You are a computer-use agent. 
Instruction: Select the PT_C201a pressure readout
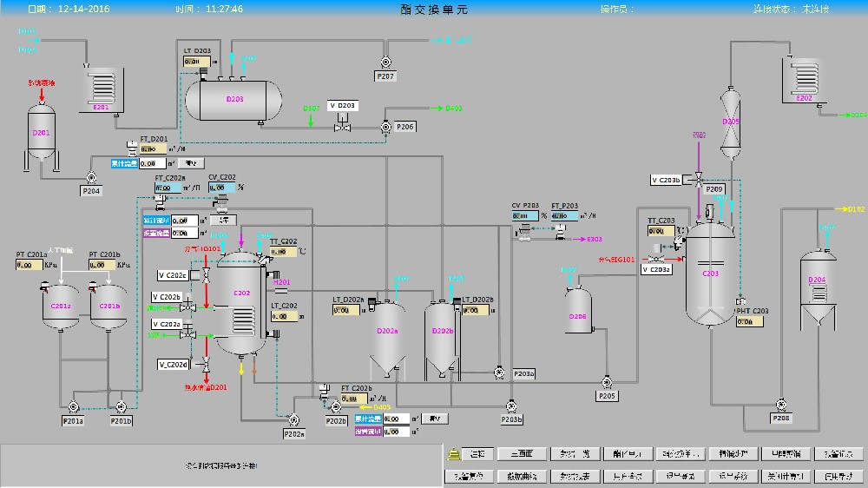30,265
